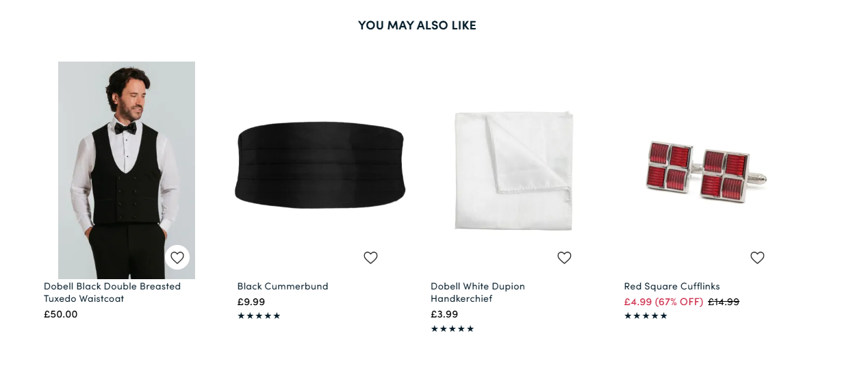
Task: Click star rating below the handkerchief price
Action: coord(452,329)
